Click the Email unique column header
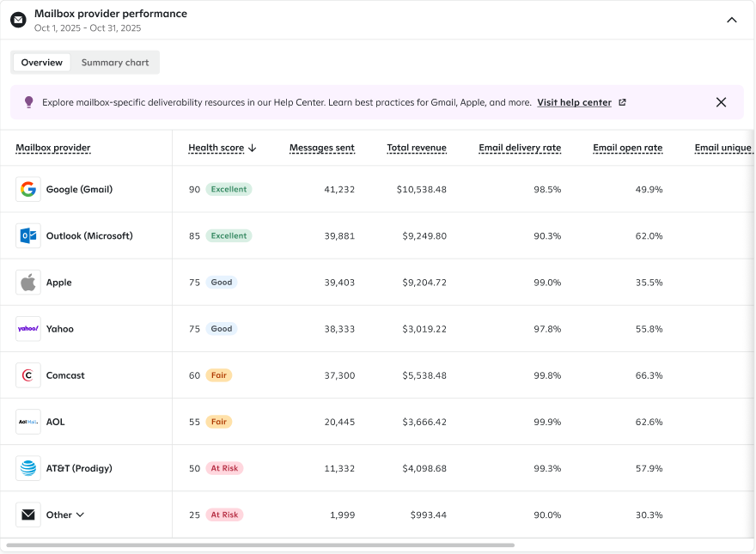Viewport: 756px width, 554px height. [x=722, y=148]
